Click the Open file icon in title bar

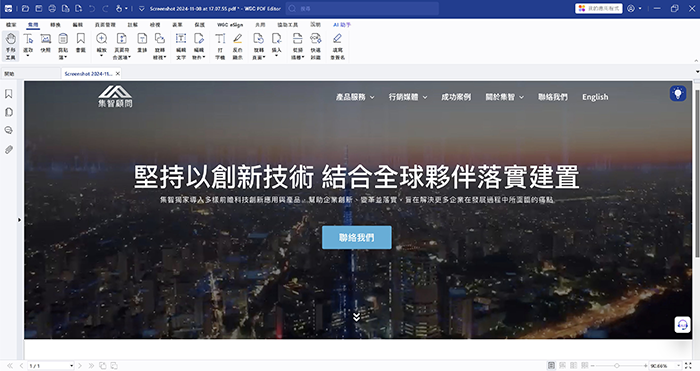coord(25,8)
